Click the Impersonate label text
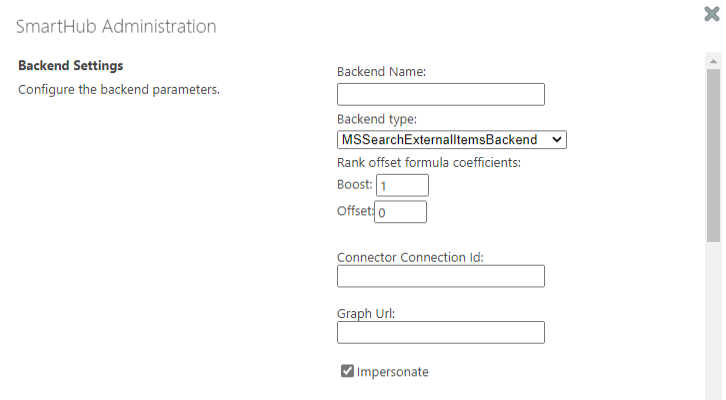 (392, 372)
